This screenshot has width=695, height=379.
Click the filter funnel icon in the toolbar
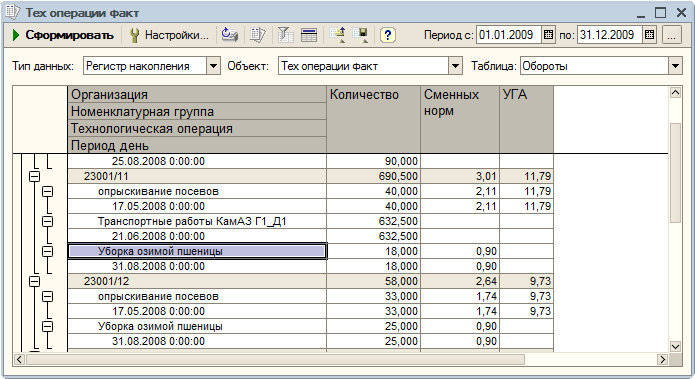(285, 35)
